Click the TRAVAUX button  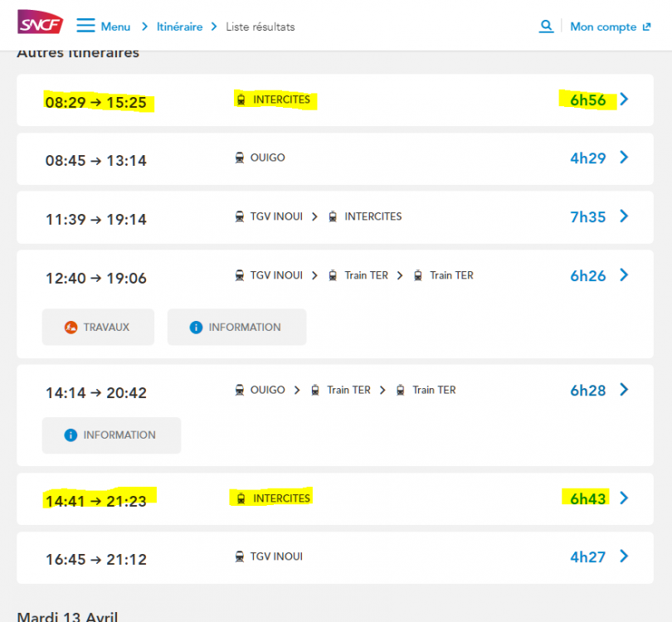[98, 328]
